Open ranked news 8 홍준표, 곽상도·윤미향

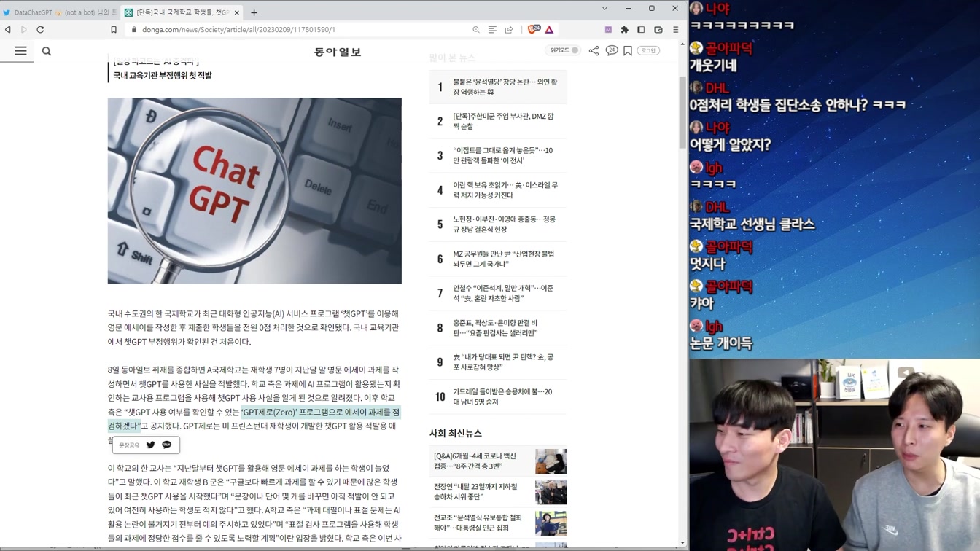point(498,327)
